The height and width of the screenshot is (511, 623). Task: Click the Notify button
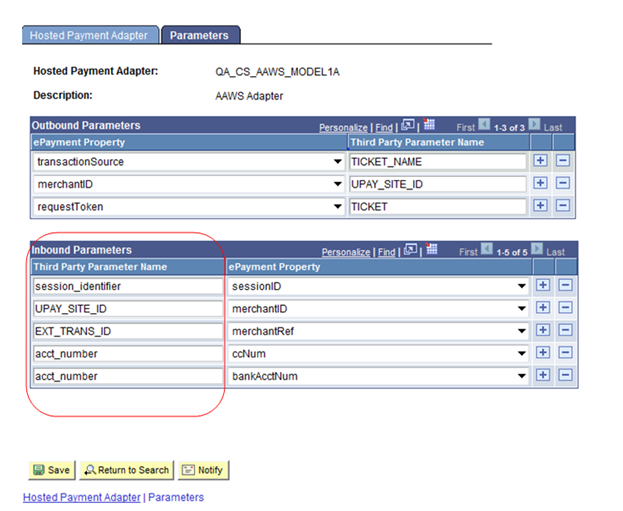coord(203,470)
